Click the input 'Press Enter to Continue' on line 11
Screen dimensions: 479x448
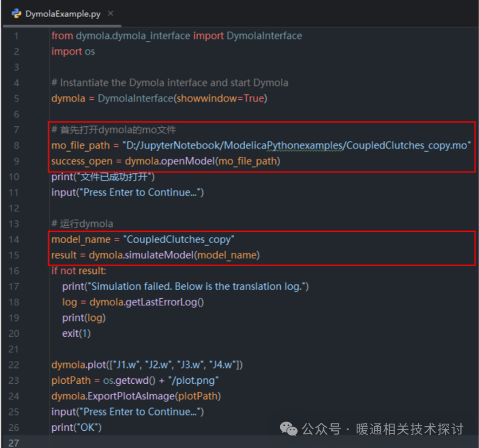[x=127, y=193]
